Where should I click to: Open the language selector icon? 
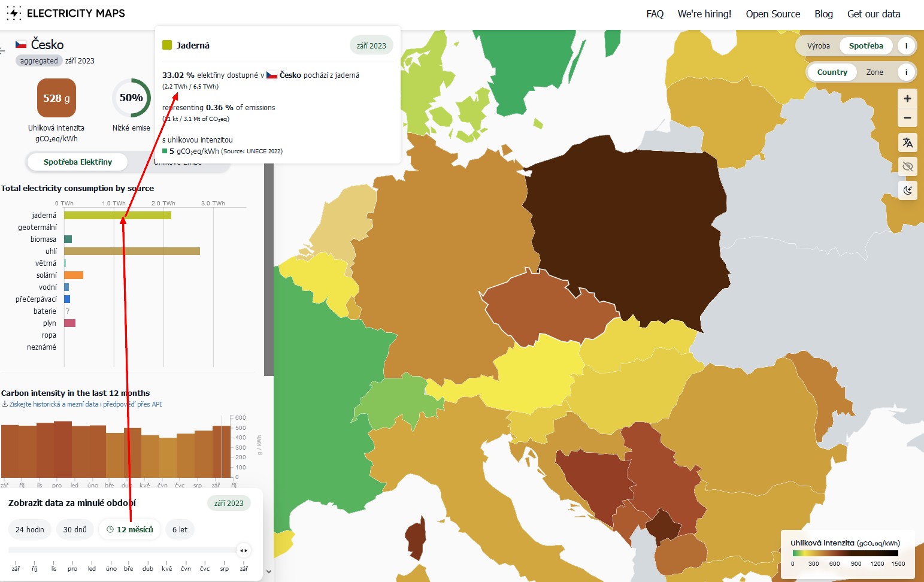click(x=908, y=143)
